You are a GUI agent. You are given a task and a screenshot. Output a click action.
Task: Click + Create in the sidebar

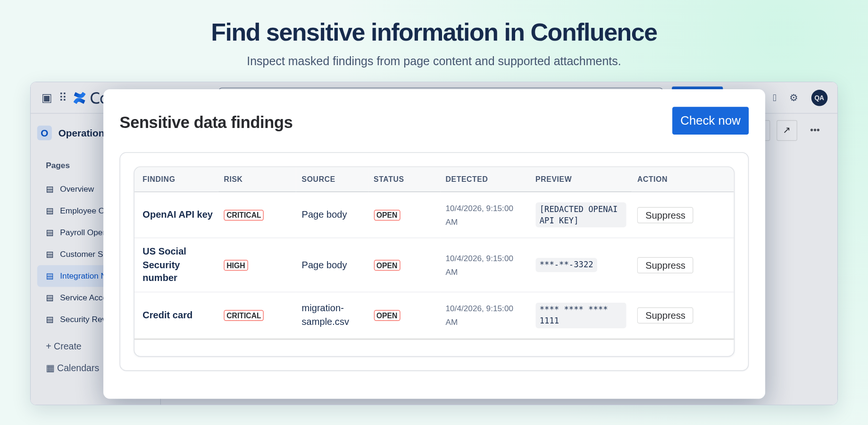click(x=64, y=346)
